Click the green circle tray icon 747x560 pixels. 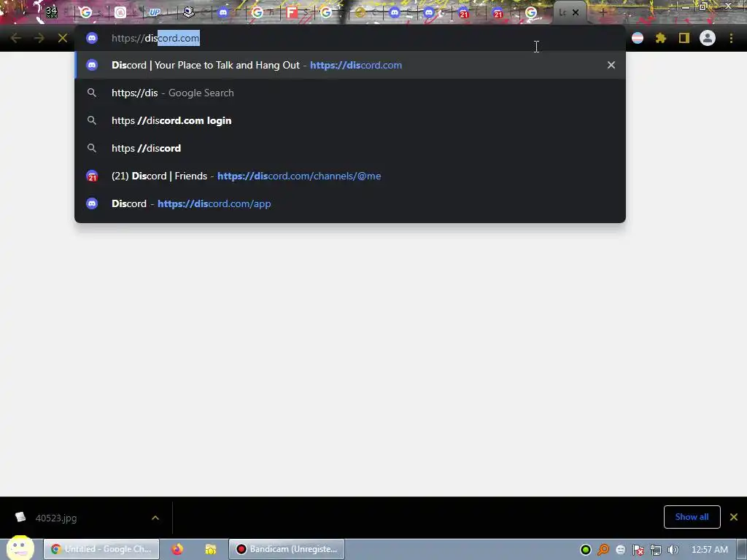click(x=586, y=550)
